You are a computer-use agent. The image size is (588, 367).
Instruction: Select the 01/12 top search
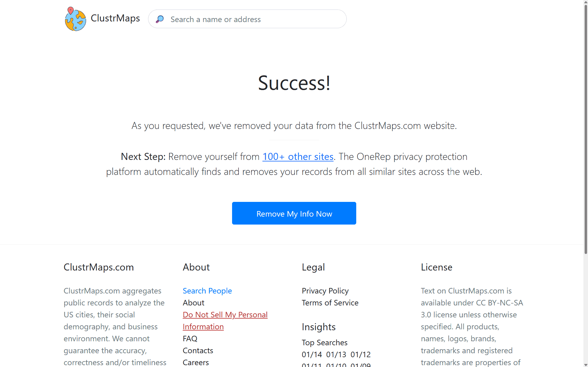[x=361, y=354]
